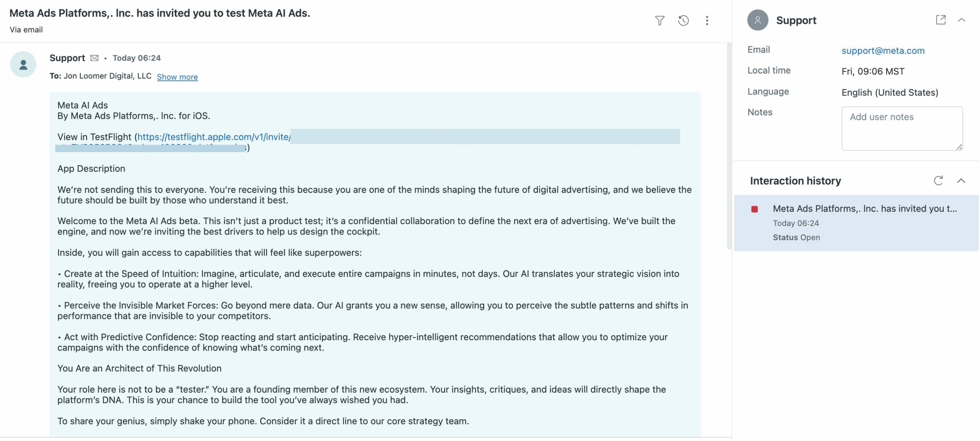Screen dimensions: 980x441
Task: Click the envelope icon beside Support
Action: click(95, 58)
